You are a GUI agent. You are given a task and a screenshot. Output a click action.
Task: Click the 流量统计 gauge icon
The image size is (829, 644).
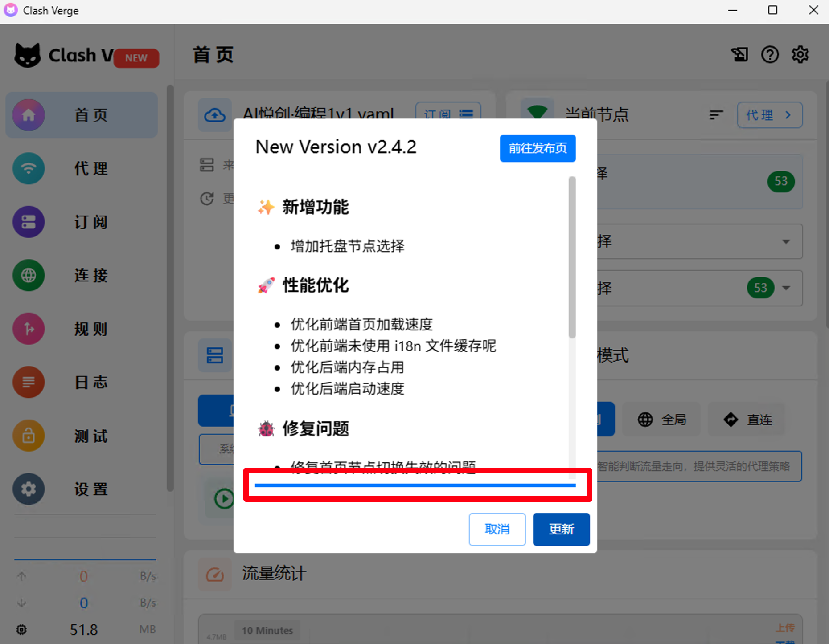[x=215, y=575]
